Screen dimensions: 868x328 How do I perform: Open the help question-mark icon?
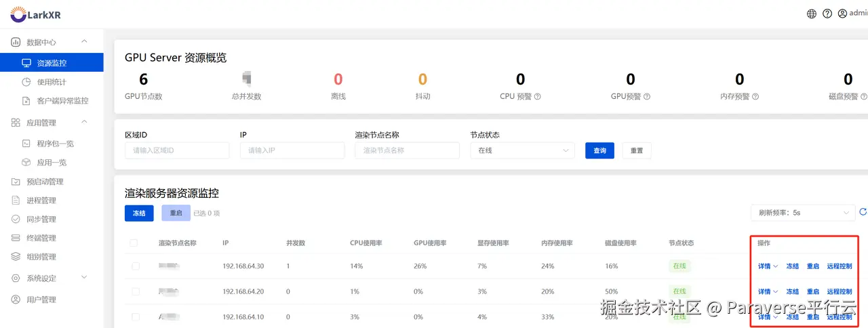click(827, 14)
